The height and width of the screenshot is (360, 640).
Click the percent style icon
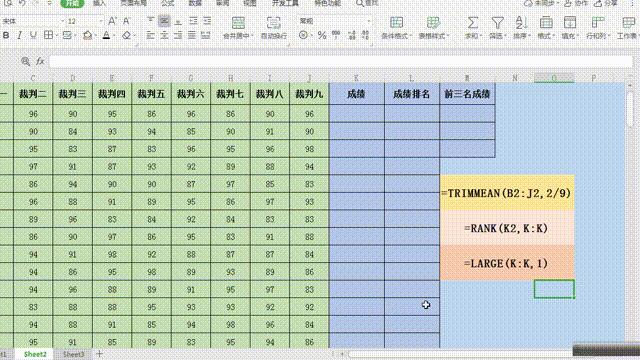click(322, 36)
